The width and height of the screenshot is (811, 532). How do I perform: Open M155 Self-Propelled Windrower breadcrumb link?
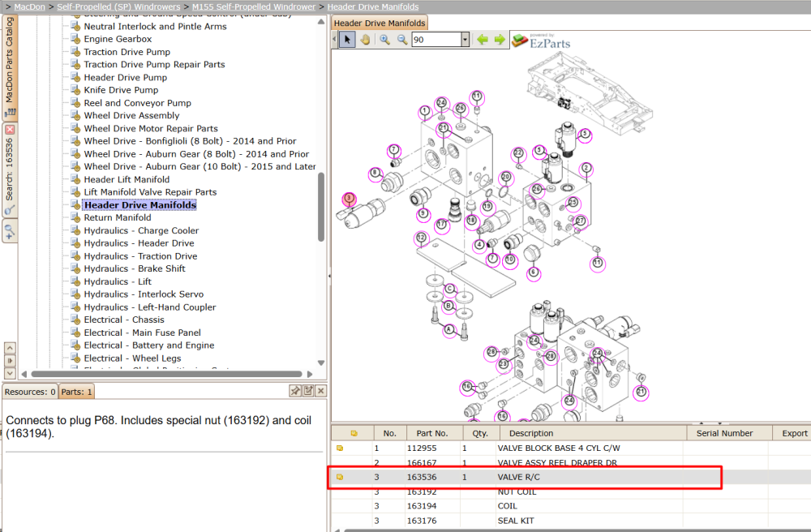point(253,6)
